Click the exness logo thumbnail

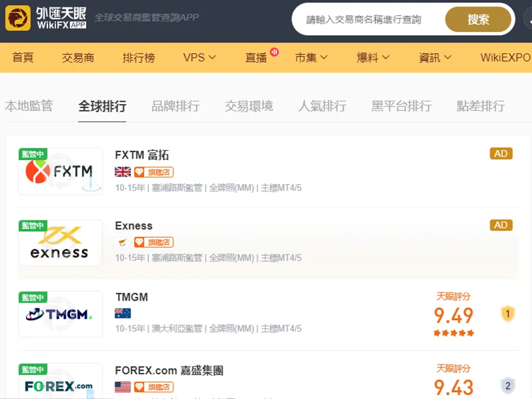tap(60, 243)
